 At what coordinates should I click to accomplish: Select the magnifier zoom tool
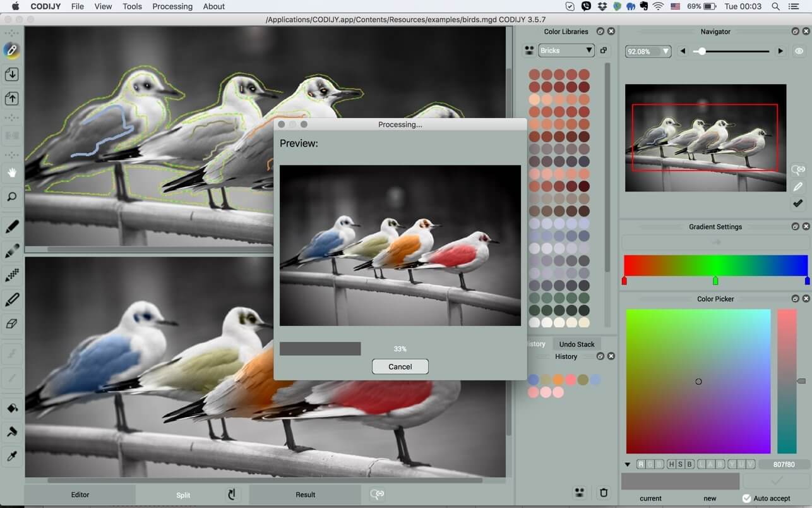point(11,197)
